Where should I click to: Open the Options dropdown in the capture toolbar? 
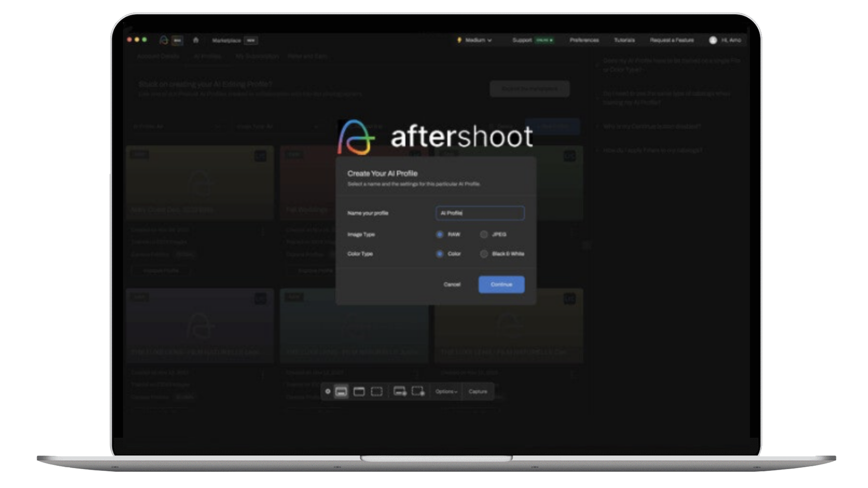pos(446,392)
